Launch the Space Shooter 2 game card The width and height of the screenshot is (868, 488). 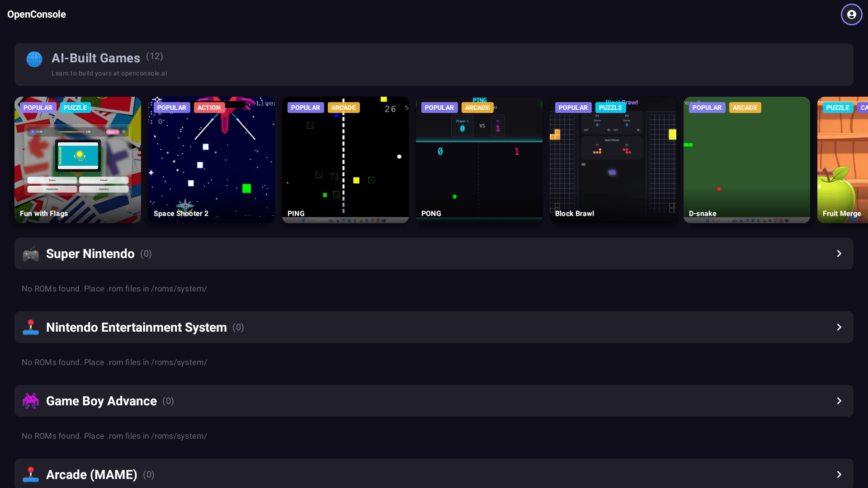pyautogui.click(x=212, y=160)
